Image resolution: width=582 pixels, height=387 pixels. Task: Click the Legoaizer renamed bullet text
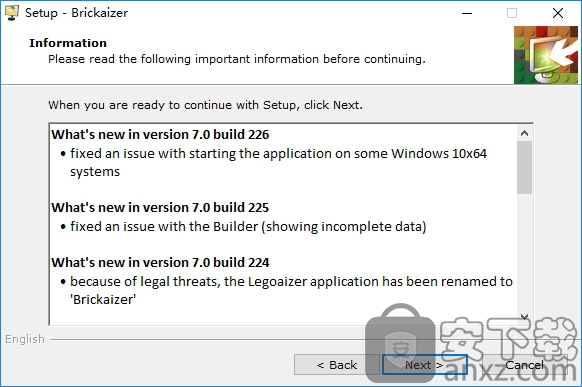pos(291,290)
